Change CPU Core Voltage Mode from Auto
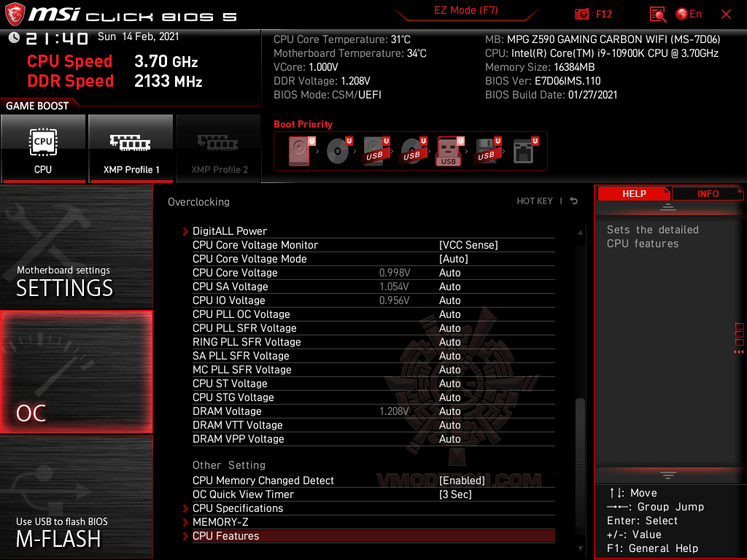The width and height of the screenshot is (747, 560). [x=468, y=258]
